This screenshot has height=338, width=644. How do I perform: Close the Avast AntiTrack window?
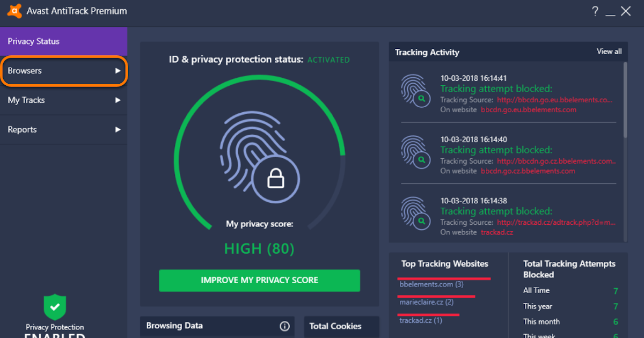(626, 11)
